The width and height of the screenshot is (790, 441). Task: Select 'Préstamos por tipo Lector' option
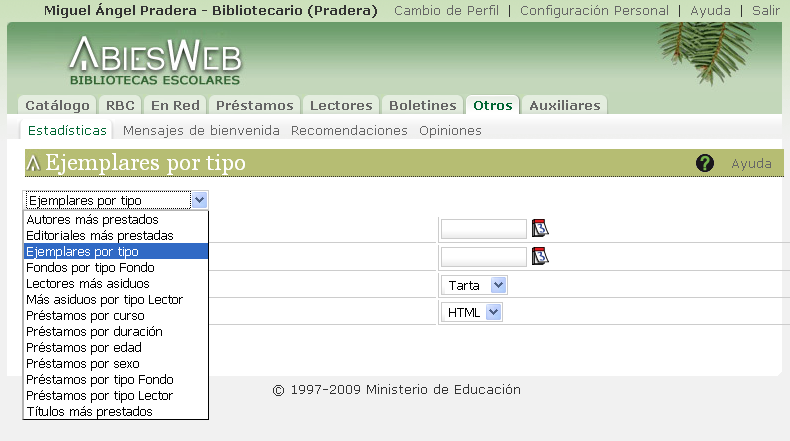(116, 396)
